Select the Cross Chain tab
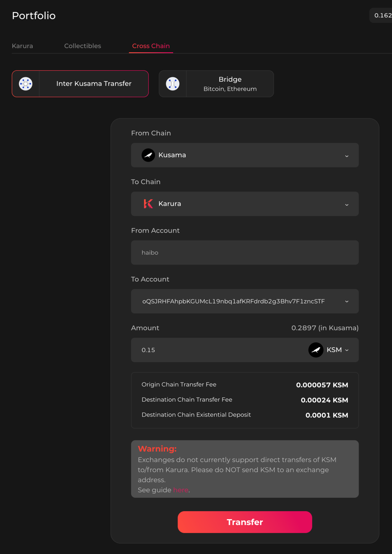 151,46
